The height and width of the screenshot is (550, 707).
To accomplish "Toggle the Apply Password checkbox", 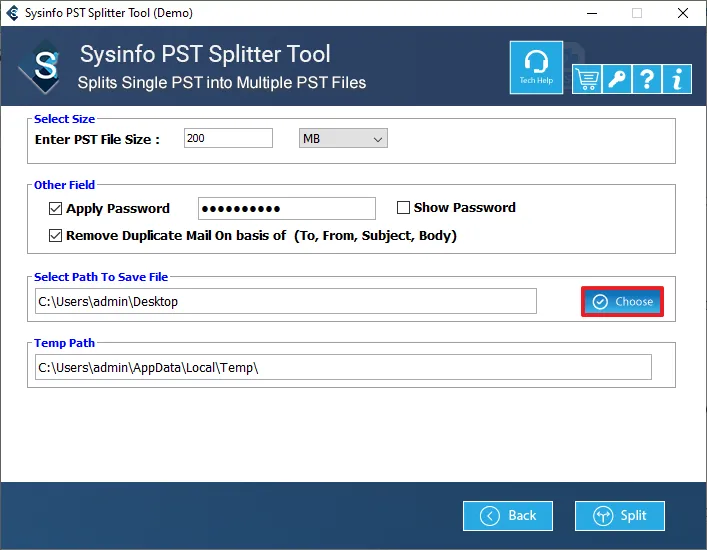I will [55, 208].
